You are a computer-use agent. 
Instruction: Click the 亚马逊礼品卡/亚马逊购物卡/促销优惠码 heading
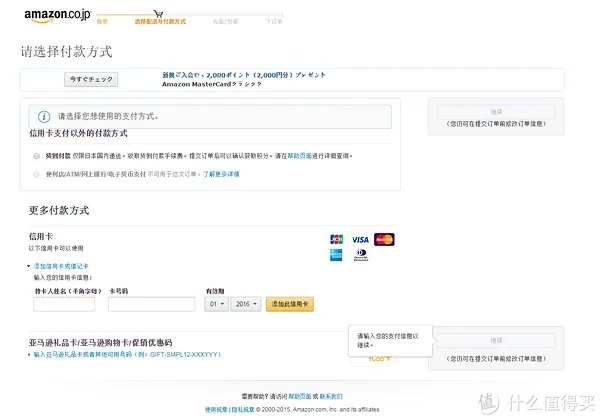pyautogui.click(x=100, y=343)
